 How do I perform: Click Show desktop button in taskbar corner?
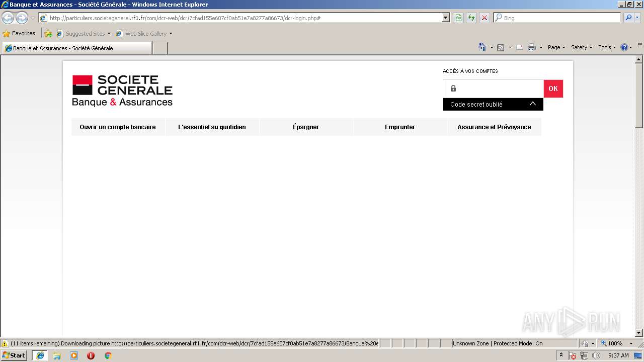click(x=638, y=355)
